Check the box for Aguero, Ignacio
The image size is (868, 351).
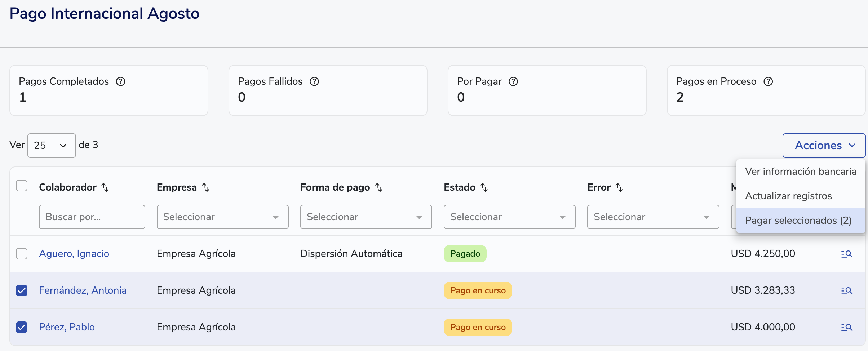(x=22, y=254)
